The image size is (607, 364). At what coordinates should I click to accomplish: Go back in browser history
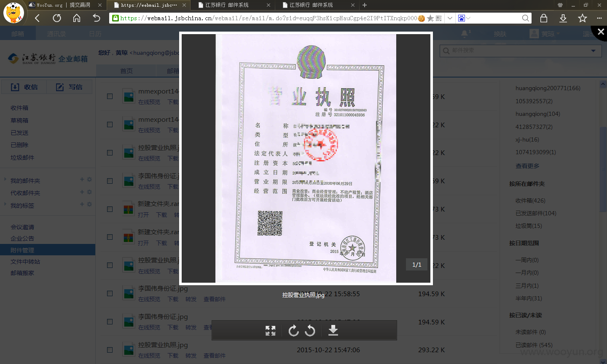37,18
